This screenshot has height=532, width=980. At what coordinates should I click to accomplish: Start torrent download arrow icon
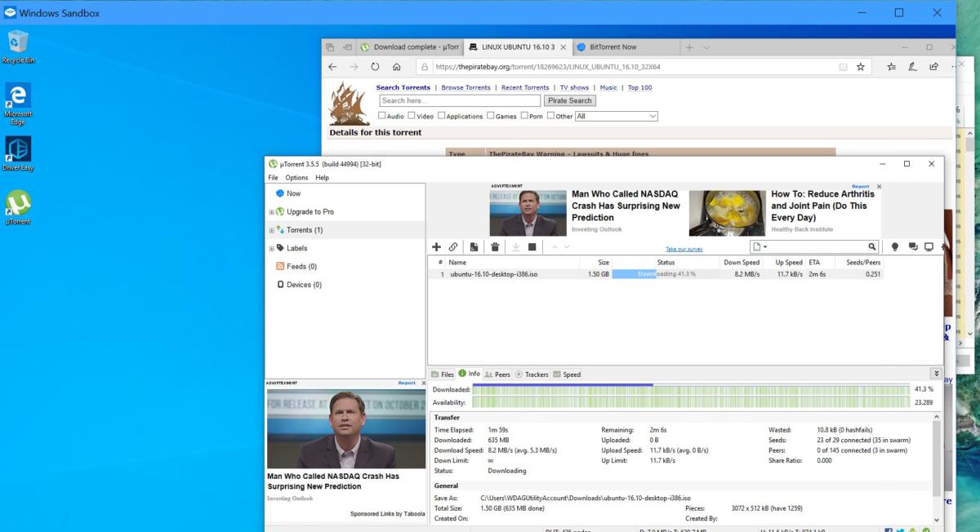coord(515,246)
